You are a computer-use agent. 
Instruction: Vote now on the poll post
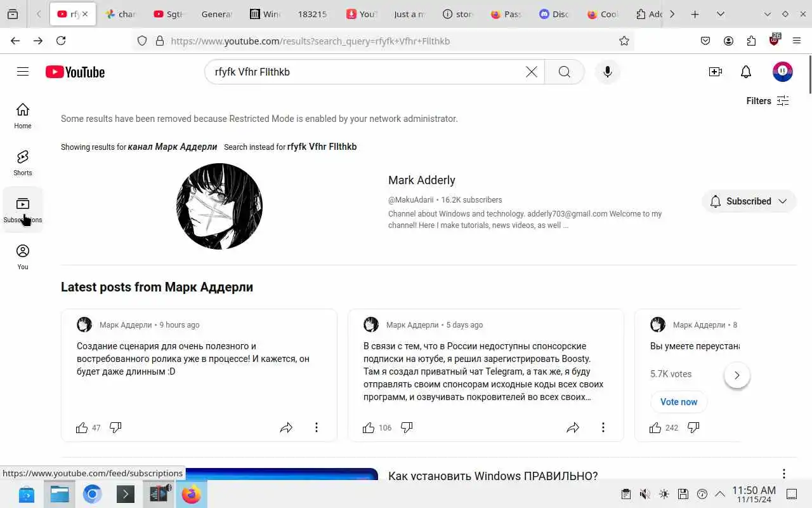pos(679,402)
